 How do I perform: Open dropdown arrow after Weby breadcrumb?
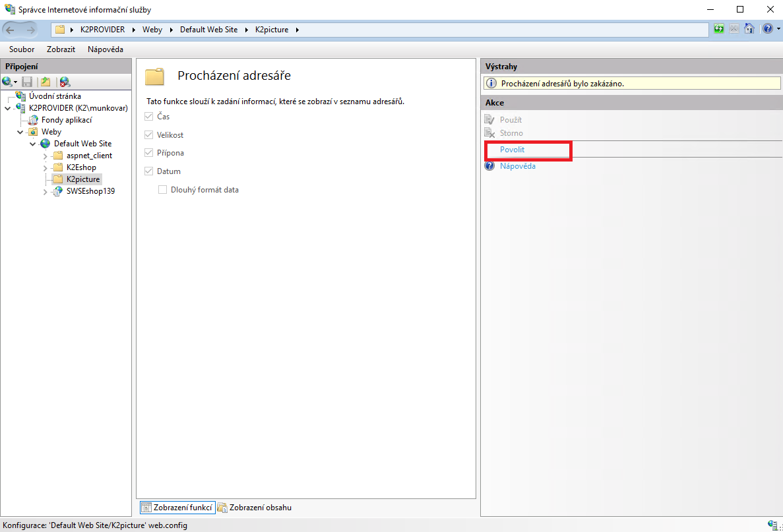pyautogui.click(x=172, y=30)
